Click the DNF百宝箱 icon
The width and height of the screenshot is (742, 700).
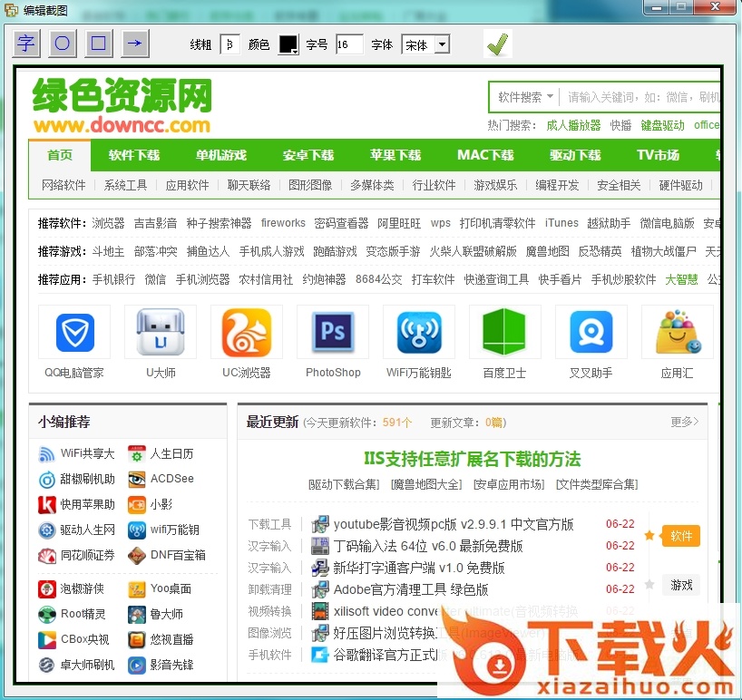(136, 555)
